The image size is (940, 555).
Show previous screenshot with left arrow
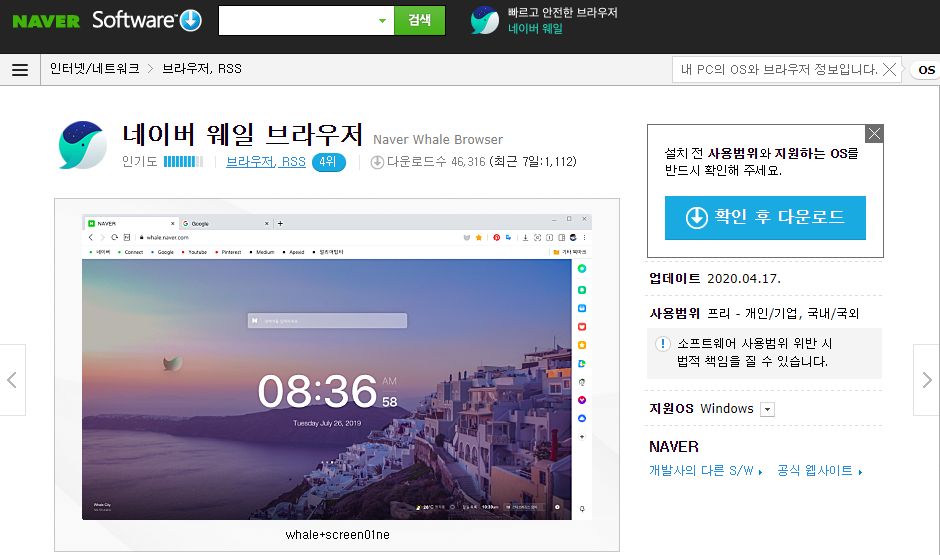point(12,380)
